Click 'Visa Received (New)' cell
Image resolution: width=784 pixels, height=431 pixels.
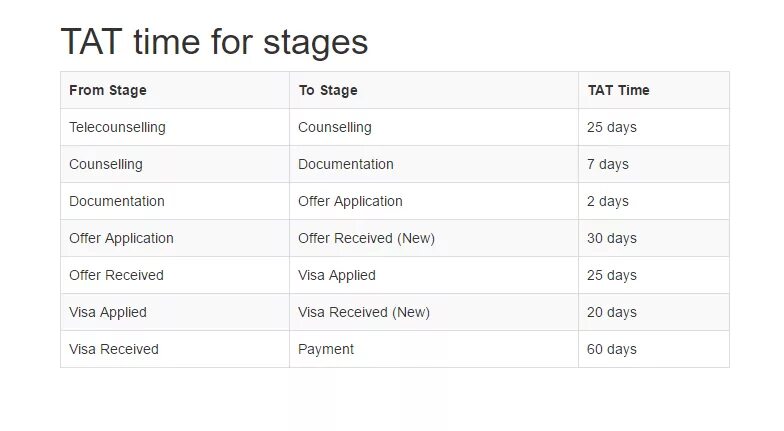pos(364,312)
